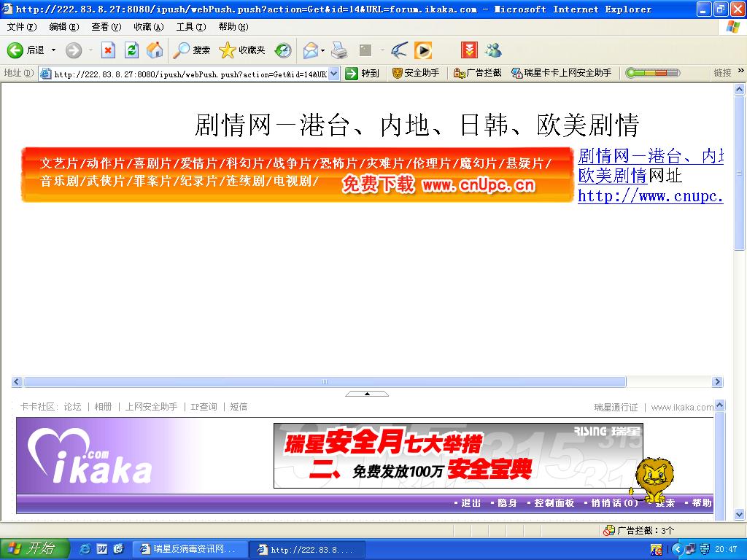The image size is (747, 560).
Task: Open the 收藏(A) menu
Action: 149,27
